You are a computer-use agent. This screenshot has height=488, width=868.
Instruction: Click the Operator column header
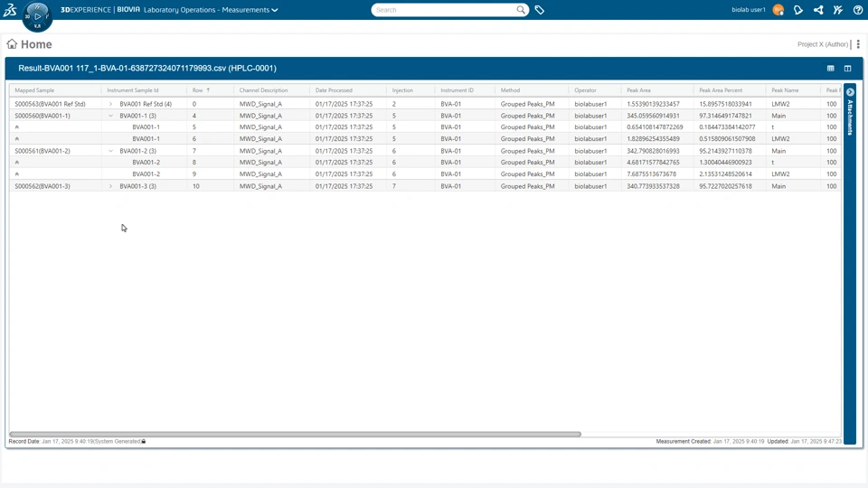(585, 90)
